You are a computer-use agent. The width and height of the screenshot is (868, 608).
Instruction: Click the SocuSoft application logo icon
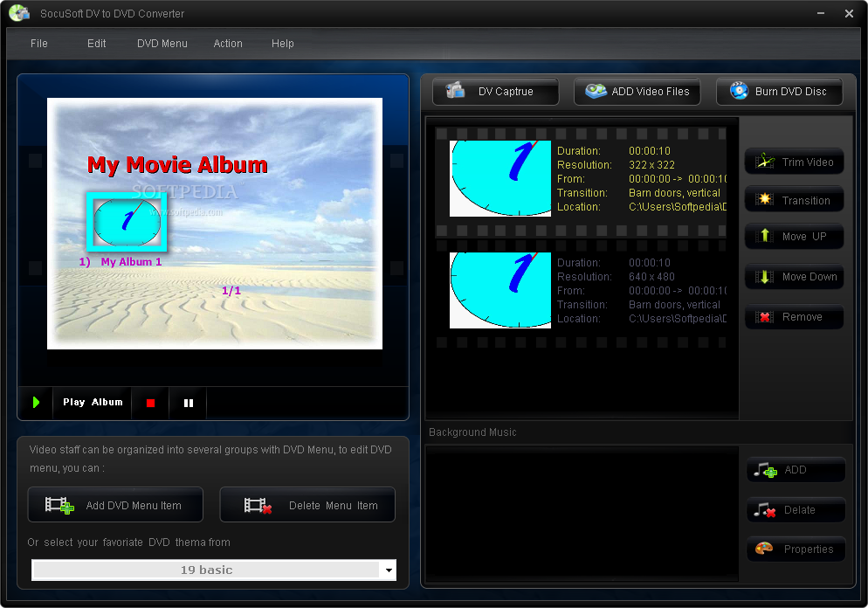click(19, 13)
